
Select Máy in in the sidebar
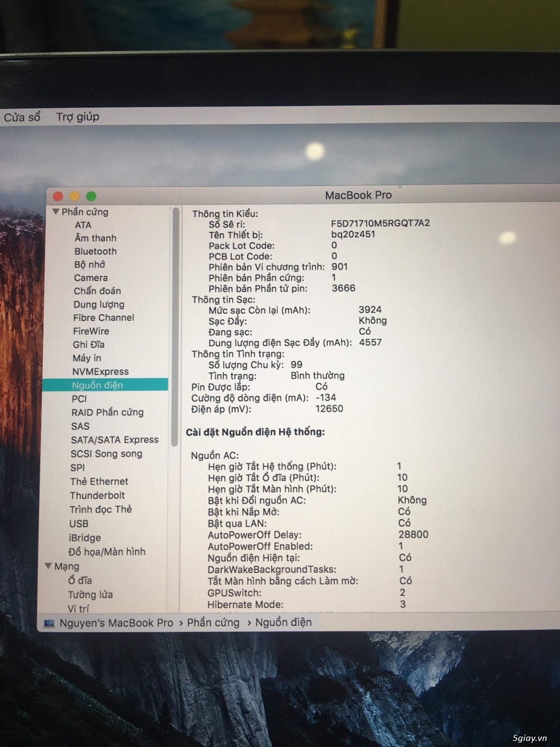click(x=87, y=358)
